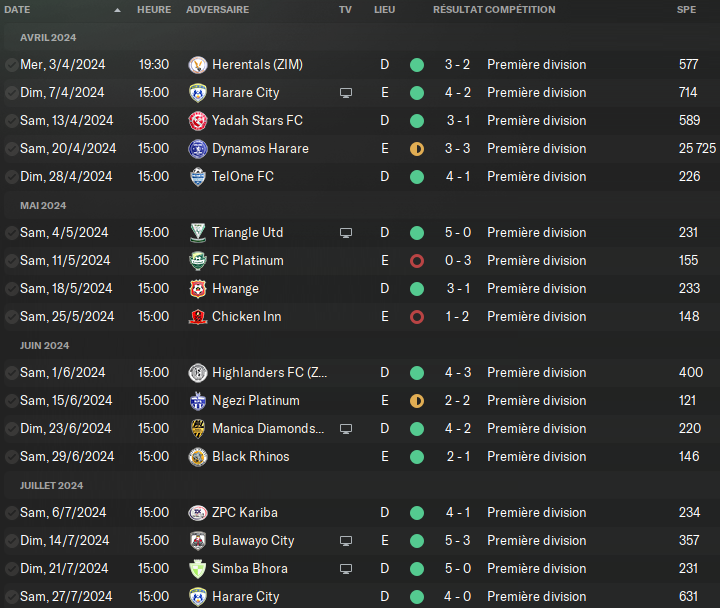Open the 0 - 3 FC Platinum result
The image size is (720, 608).
coord(458,261)
